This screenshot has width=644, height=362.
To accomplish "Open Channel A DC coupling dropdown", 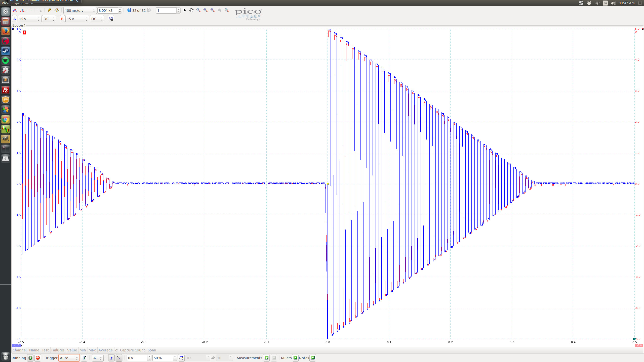I will tap(49, 19).
